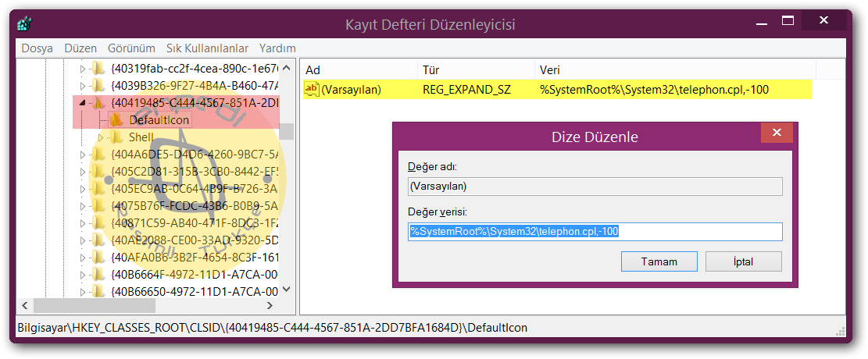Open the Görünüm menu
Image resolution: width=868 pixels, height=359 pixels.
pos(131,48)
